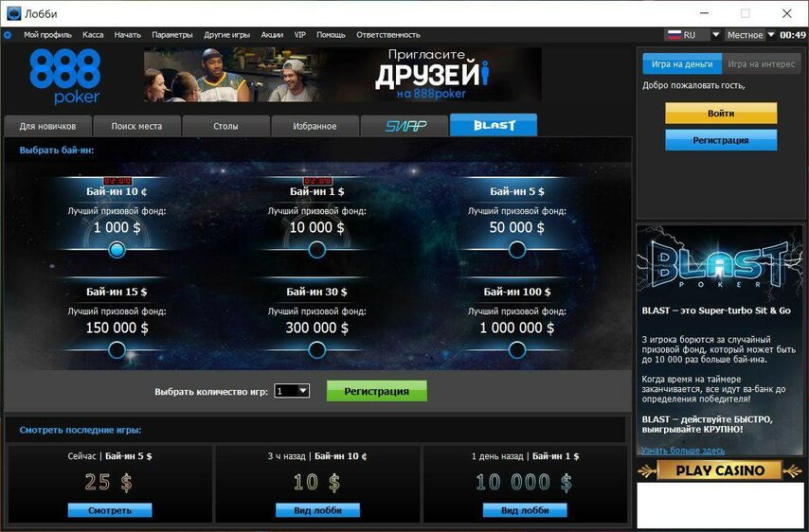Viewport: 809px width, 532px height.
Task: Expand the Местное time zone dropdown arrow
Action: coord(771,34)
